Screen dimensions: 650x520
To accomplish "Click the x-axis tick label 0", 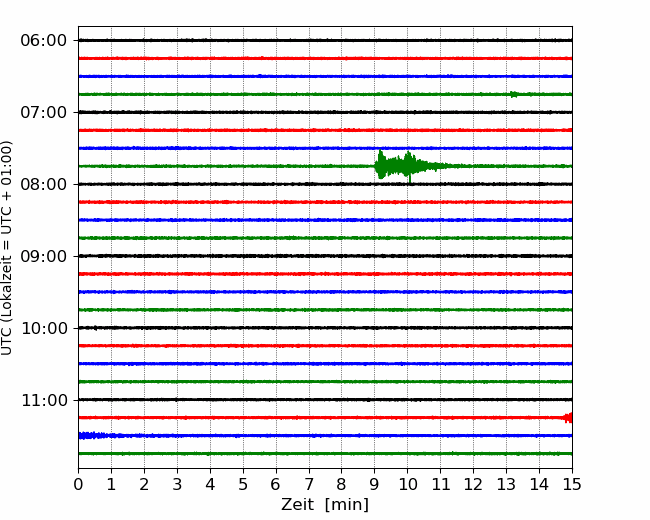I will point(78,485).
